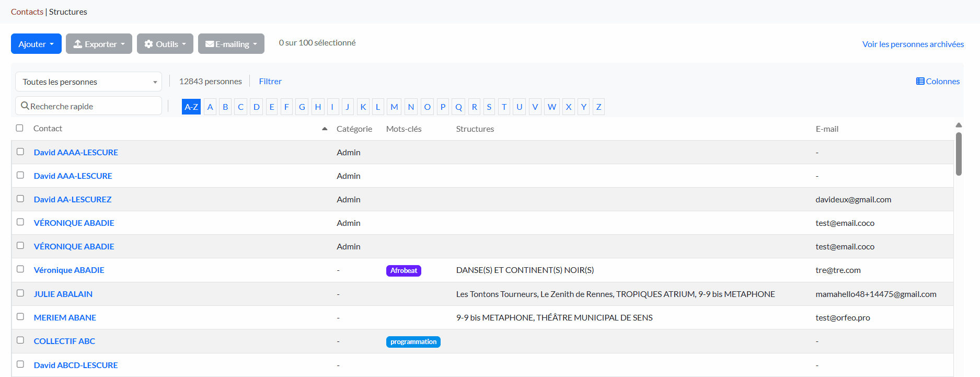This screenshot has width=980, height=377.
Task: Click the Colonnes table icon
Action: point(920,81)
